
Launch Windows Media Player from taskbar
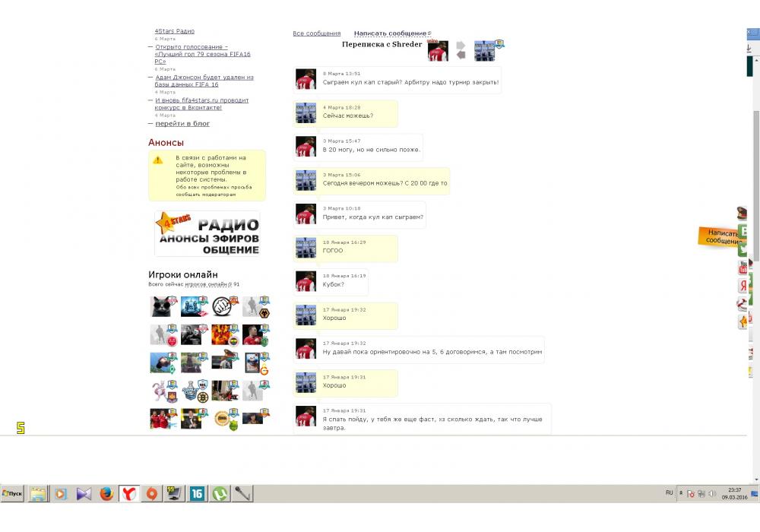click(x=61, y=494)
